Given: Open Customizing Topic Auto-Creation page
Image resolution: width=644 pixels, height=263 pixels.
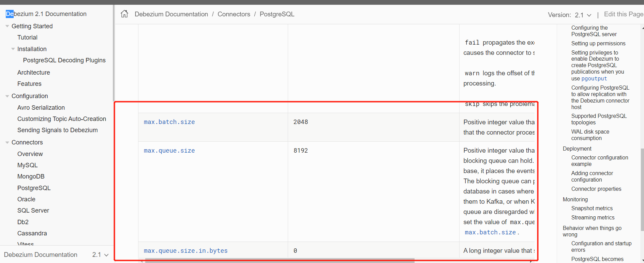Looking at the screenshot, I should (62, 119).
